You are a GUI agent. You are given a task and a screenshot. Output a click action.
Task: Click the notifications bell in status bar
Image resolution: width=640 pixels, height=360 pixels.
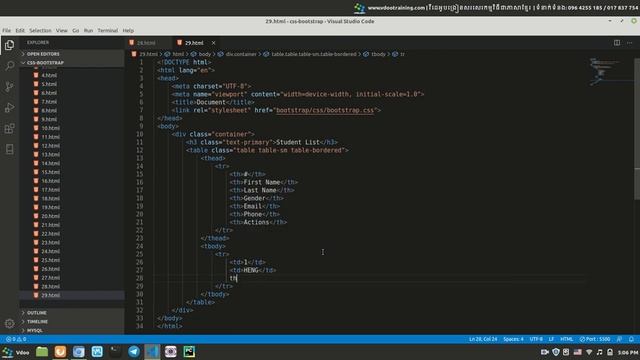tap(631, 339)
